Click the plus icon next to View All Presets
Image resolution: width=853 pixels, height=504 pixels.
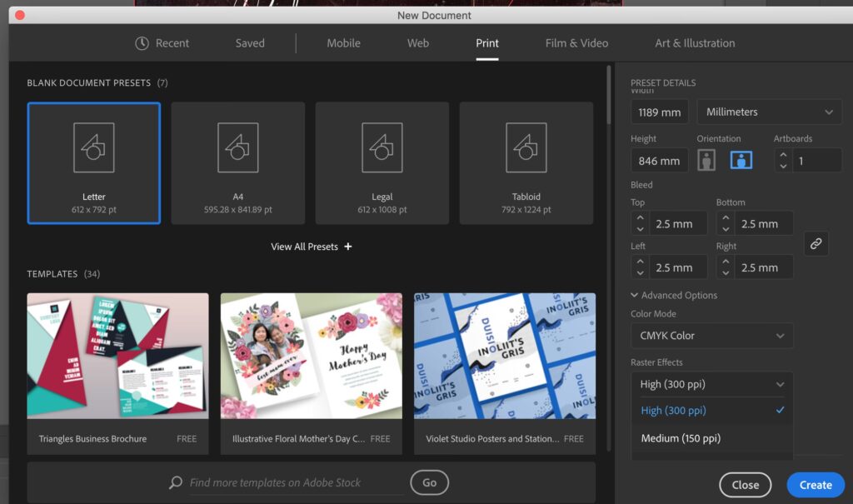click(348, 247)
